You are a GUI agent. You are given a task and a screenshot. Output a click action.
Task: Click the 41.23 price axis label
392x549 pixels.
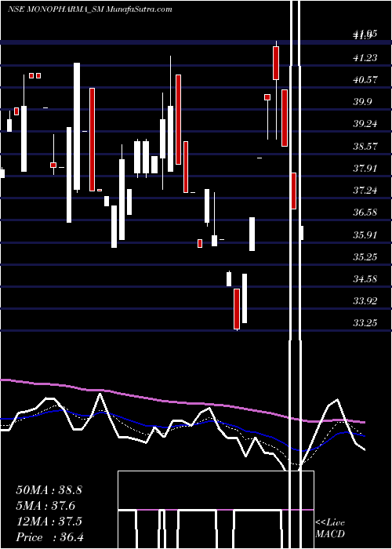(365, 57)
